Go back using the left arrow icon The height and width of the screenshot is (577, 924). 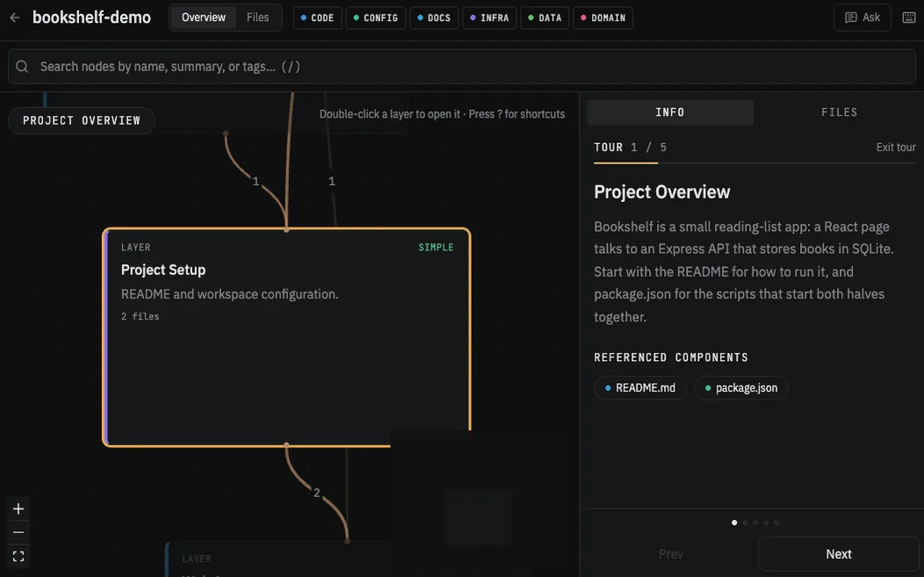(x=15, y=18)
